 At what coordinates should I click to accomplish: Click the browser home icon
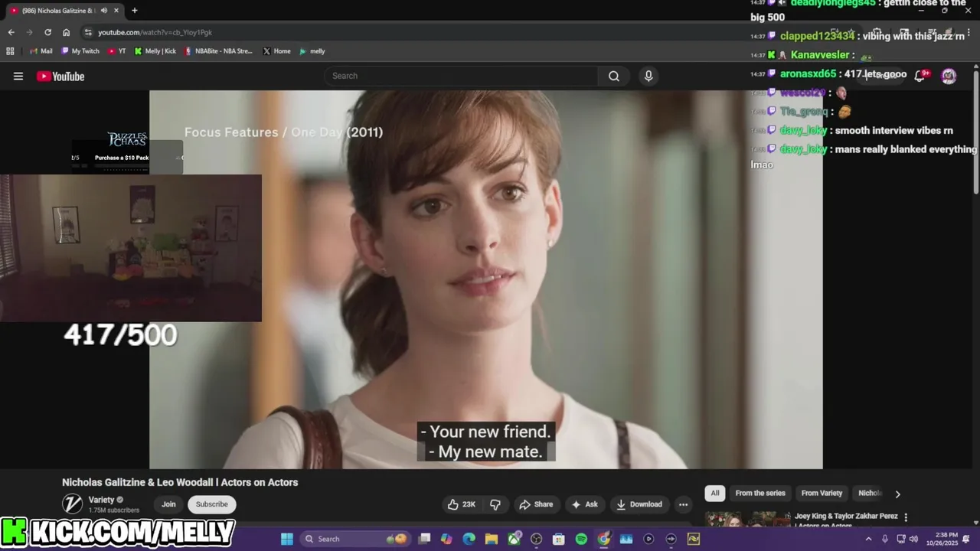[x=66, y=32]
